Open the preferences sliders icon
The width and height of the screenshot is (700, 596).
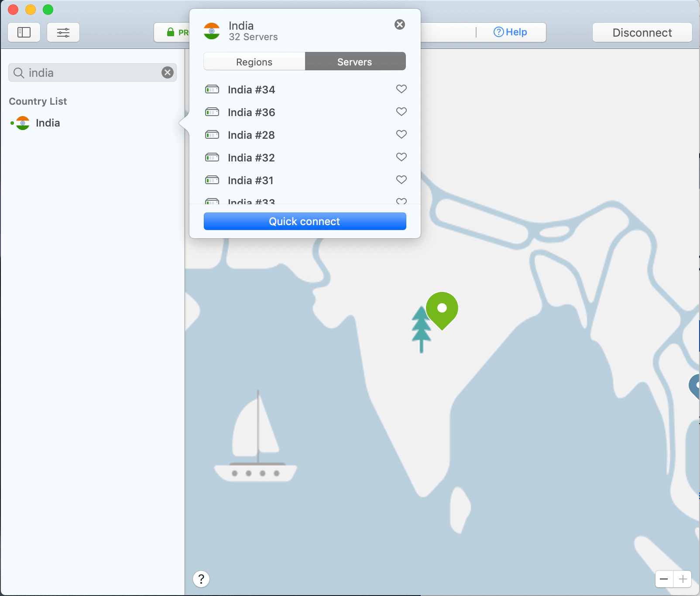pos(63,32)
